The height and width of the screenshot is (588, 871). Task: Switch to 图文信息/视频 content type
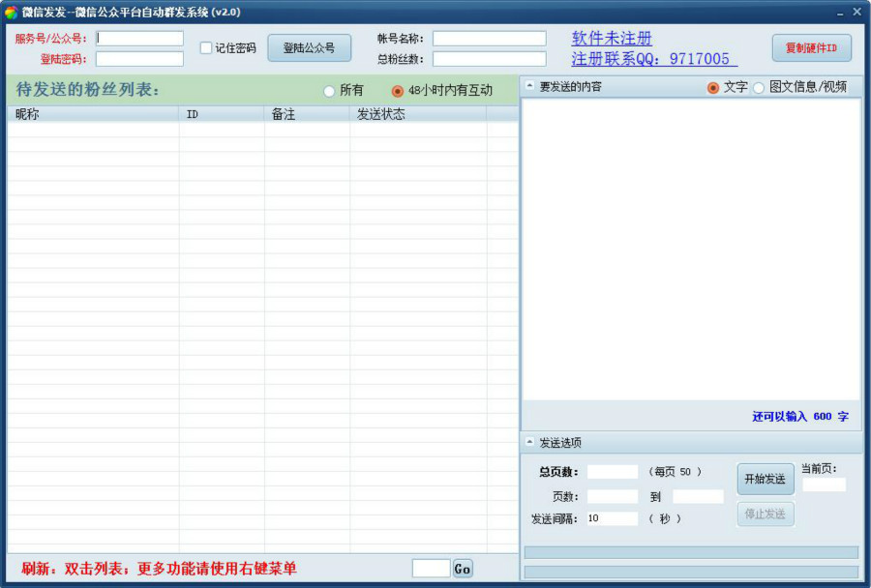[x=759, y=87]
